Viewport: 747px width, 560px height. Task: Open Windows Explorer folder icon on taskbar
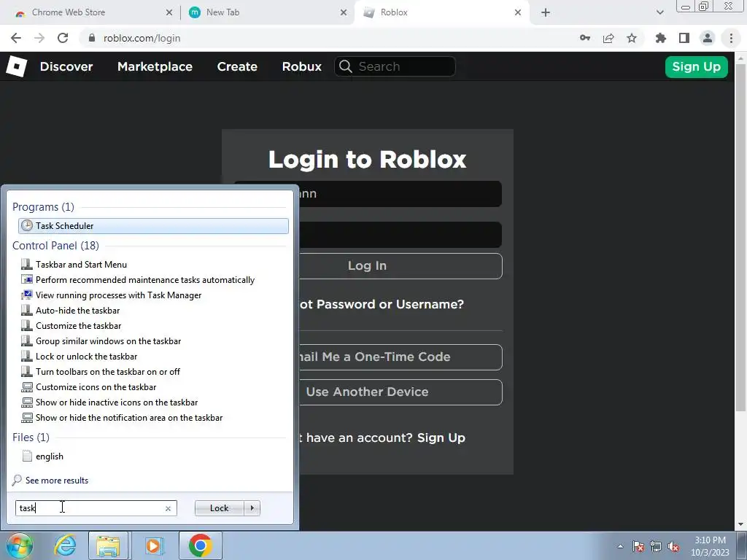point(108,545)
